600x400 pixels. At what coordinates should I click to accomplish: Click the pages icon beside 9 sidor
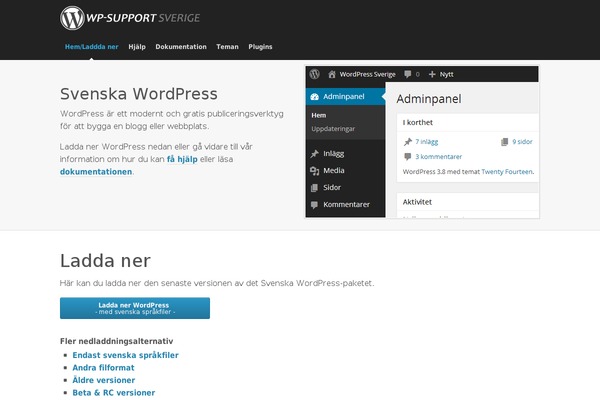point(504,142)
